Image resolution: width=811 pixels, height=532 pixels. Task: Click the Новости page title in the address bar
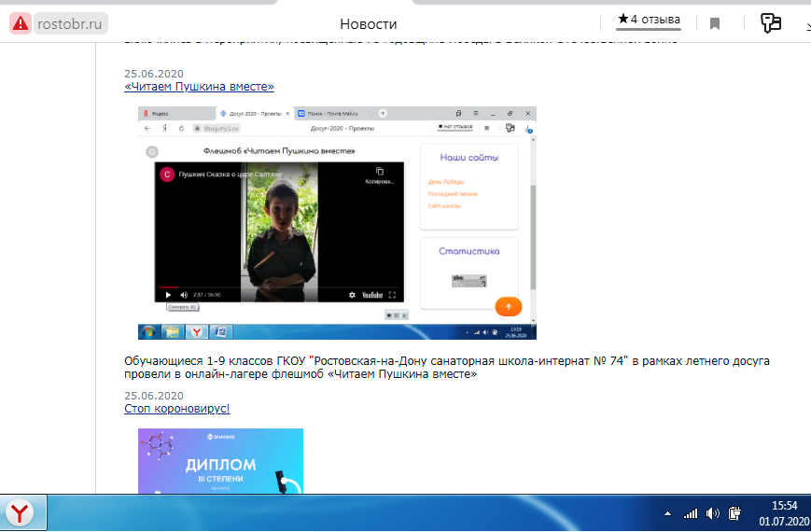coord(368,23)
